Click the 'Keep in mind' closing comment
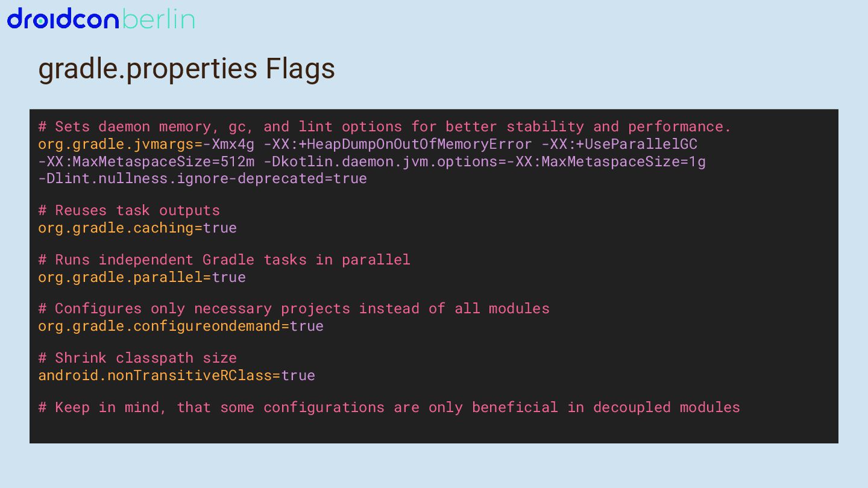Viewport: 868px width, 488px height. click(x=389, y=407)
